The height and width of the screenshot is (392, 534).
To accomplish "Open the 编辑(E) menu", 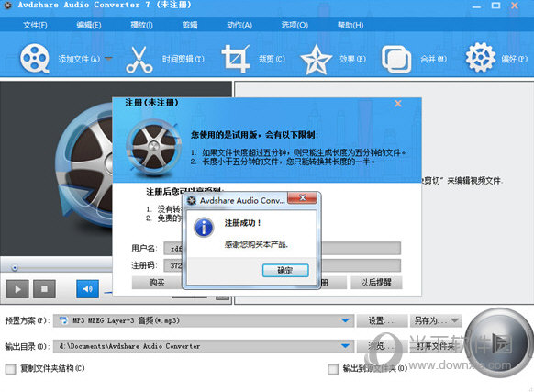I will (89, 25).
